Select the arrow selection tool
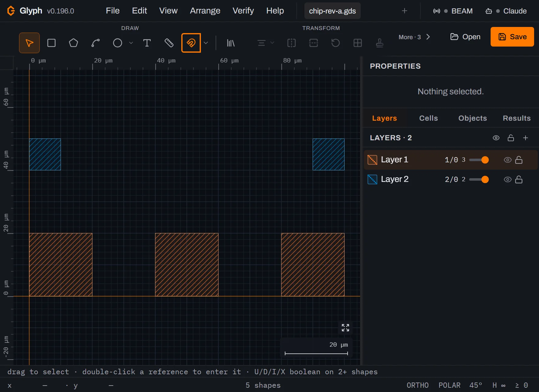Viewport: 539px width, 392px height. click(x=29, y=43)
